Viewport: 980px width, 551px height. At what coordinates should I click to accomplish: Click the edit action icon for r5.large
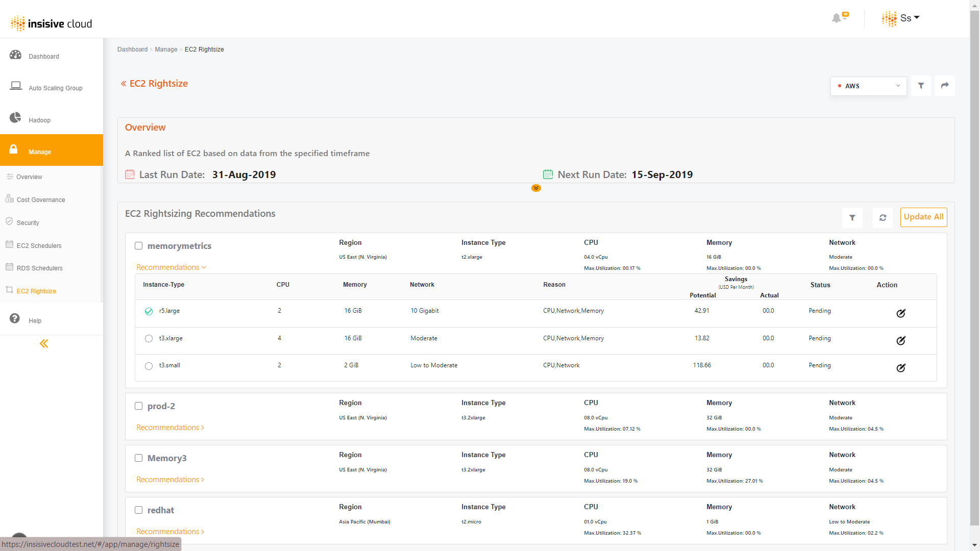[x=901, y=313]
